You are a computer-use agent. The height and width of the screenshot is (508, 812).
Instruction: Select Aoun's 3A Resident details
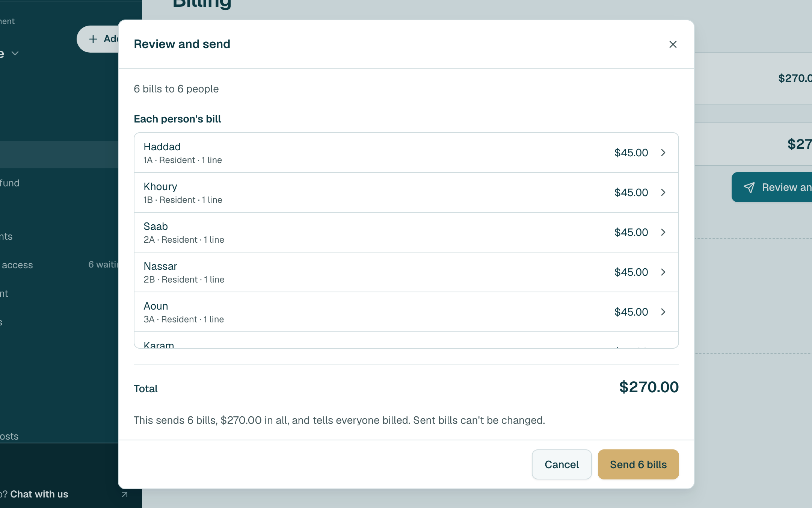click(x=184, y=319)
